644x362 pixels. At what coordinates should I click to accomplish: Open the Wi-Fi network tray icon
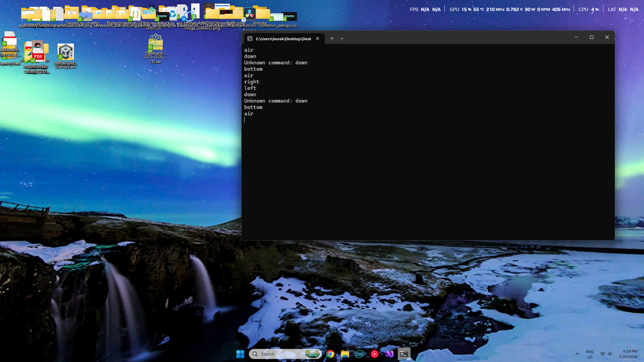click(x=603, y=354)
